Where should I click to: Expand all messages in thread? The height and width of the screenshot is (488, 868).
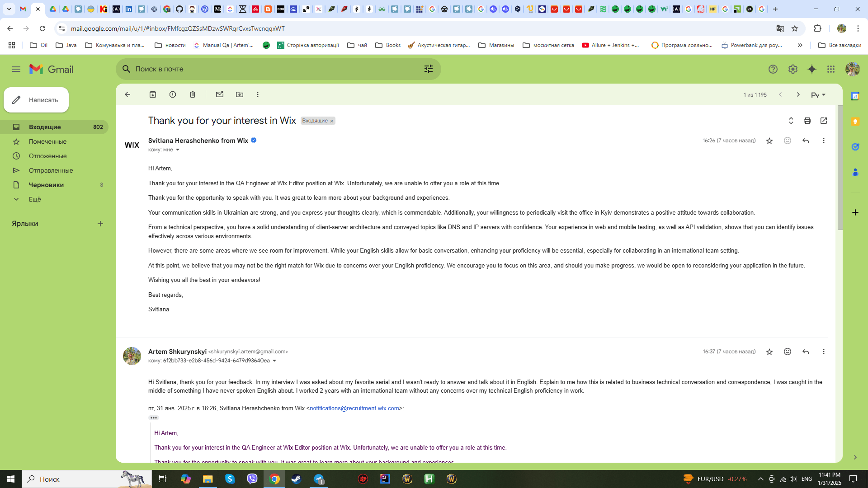(x=791, y=121)
